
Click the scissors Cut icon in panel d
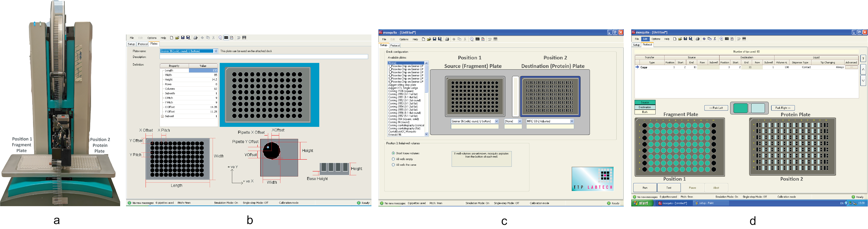click(715, 39)
